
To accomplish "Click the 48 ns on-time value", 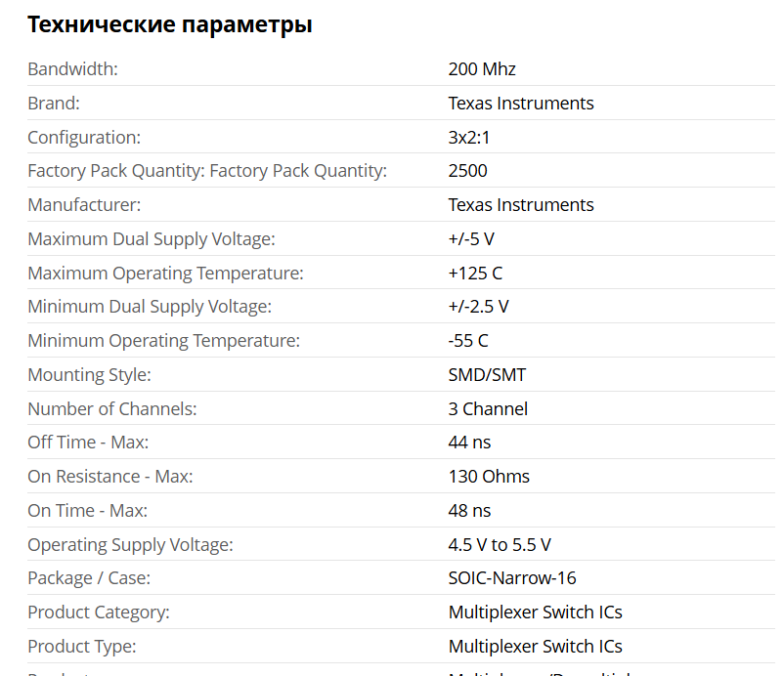I will click(x=469, y=511).
